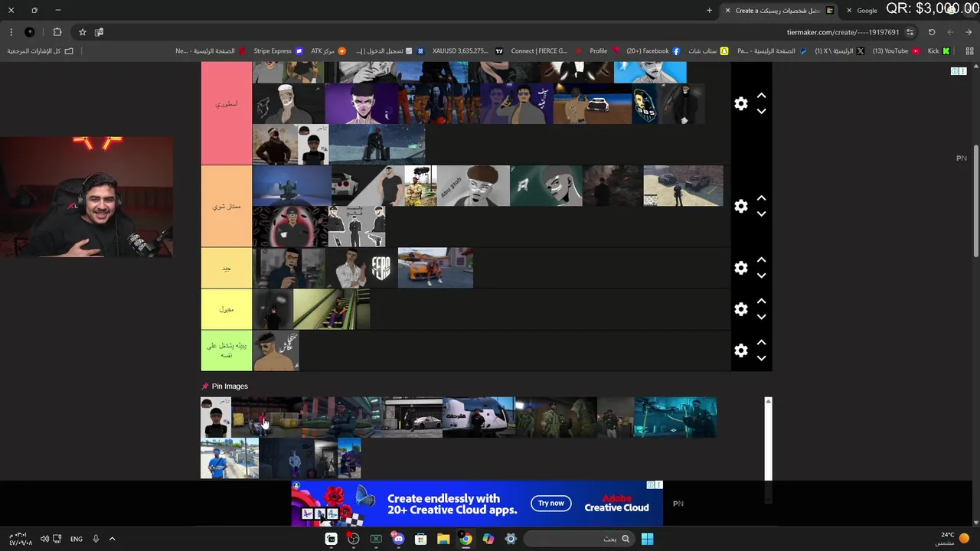This screenshot has height=551, width=980.
Task: Click the green bottom tier label
Action: [x=227, y=350]
